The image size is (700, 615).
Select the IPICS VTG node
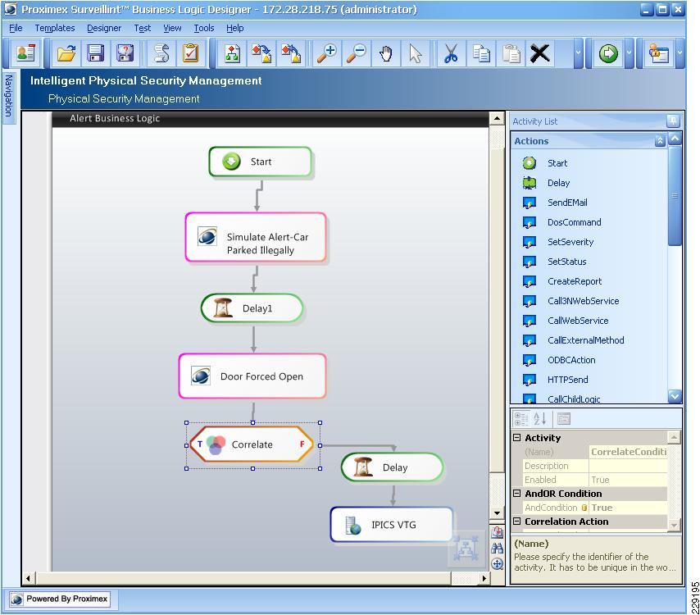[x=392, y=525]
